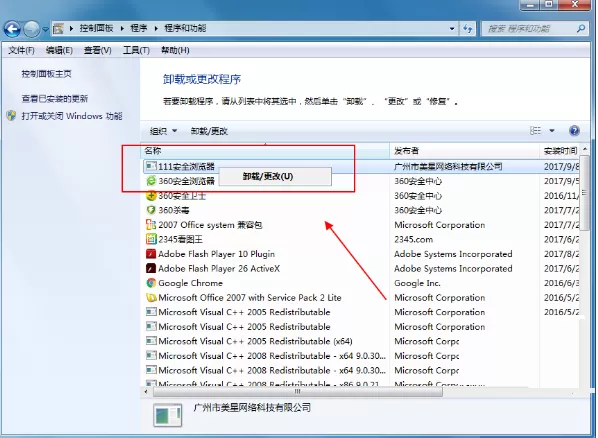Sort list by 安装时间 column header
598x438 pixels.
coord(560,151)
